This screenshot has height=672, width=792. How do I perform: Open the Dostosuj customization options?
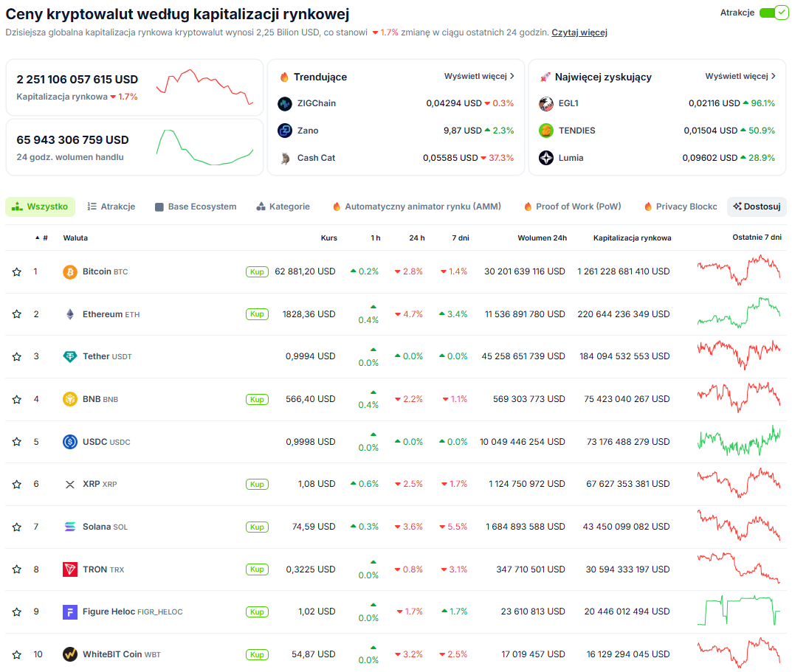[x=757, y=207]
